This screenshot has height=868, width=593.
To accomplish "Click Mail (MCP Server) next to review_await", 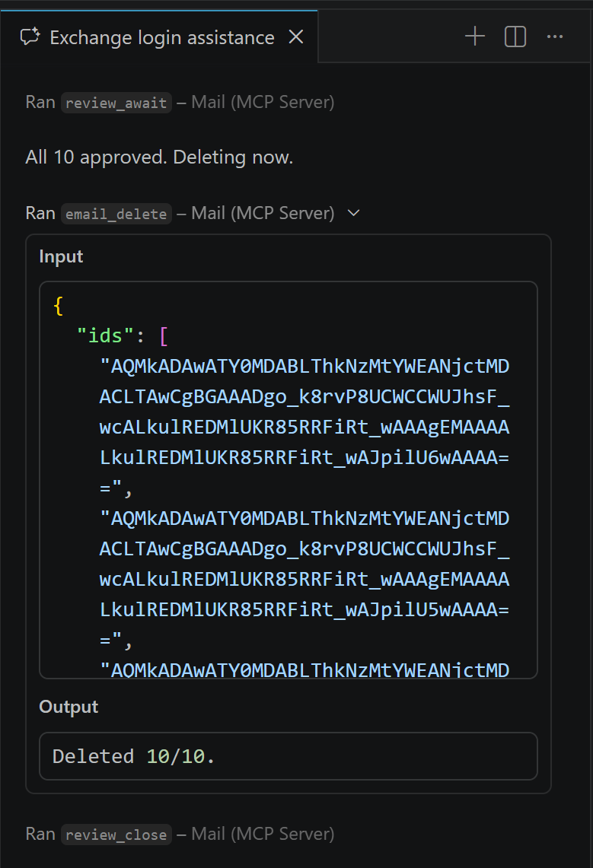I will 262,103.
